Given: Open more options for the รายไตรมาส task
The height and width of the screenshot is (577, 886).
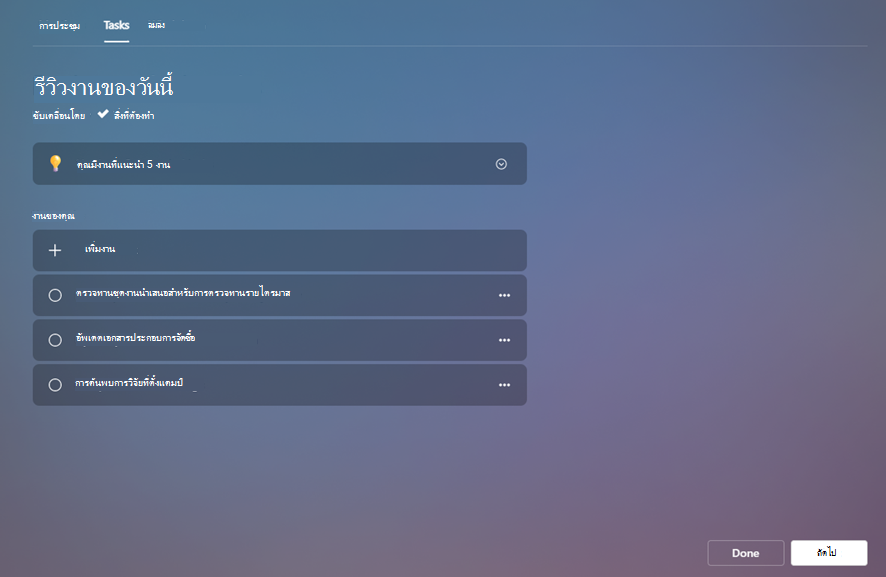Looking at the screenshot, I should pos(504,295).
